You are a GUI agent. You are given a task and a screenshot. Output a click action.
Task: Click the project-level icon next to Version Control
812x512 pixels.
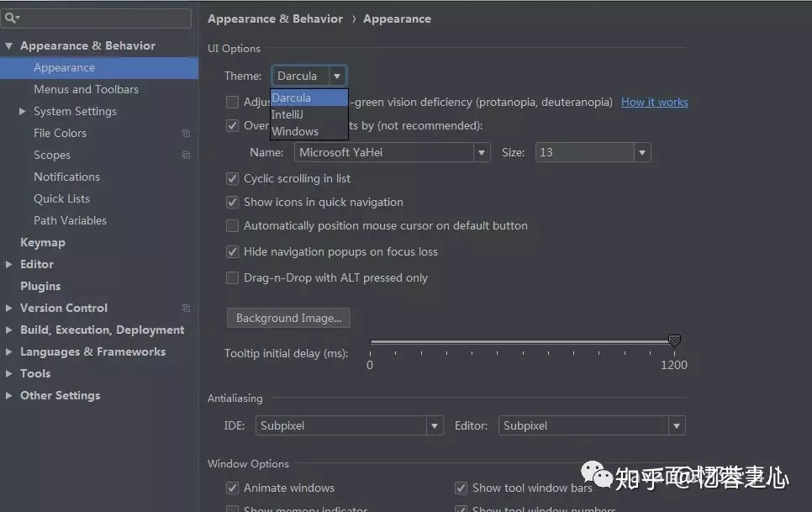pos(186,308)
